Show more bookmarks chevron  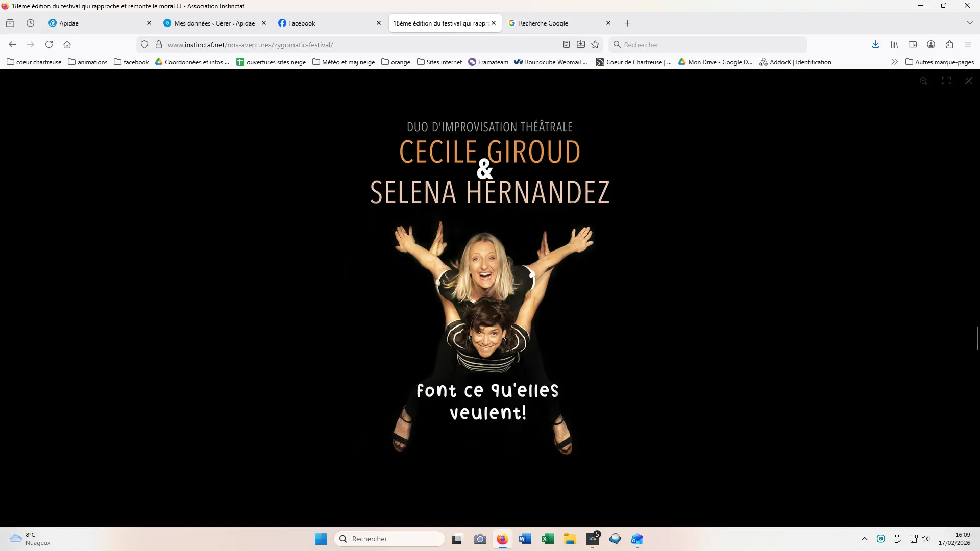(894, 62)
